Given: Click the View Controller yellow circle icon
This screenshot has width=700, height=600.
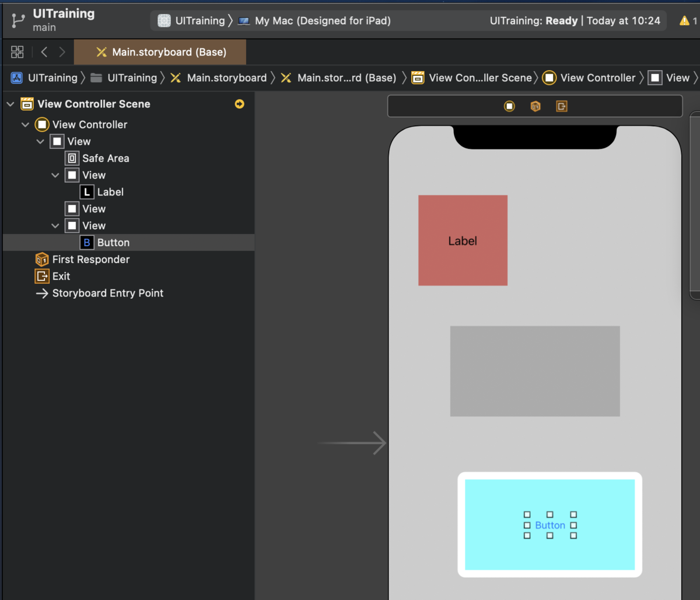Looking at the screenshot, I should click(42, 124).
